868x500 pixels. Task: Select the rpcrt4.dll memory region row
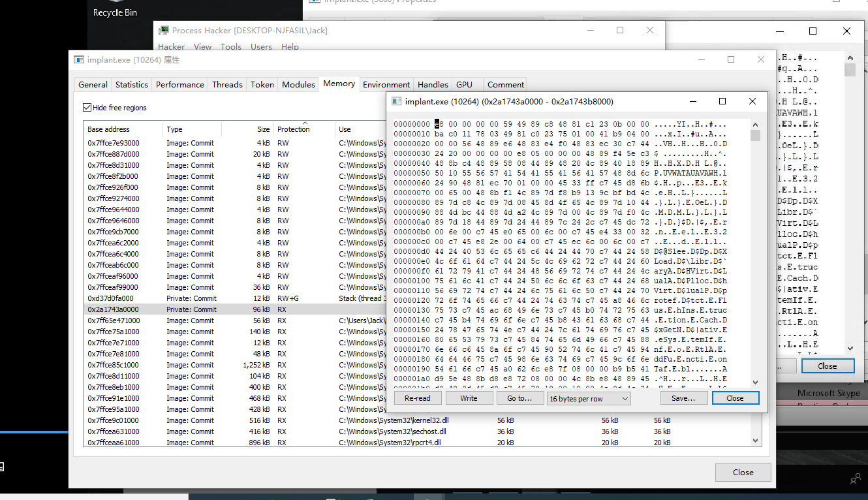(x=418, y=443)
